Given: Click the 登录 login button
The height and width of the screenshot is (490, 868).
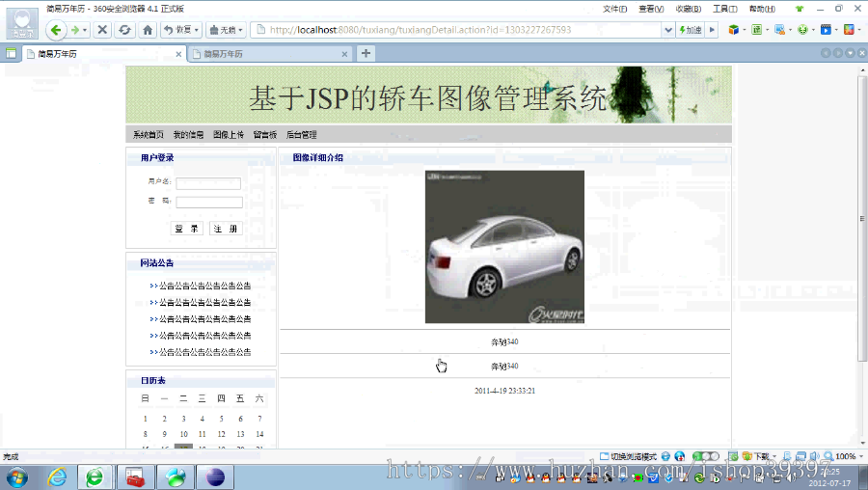Looking at the screenshot, I should click(x=186, y=229).
